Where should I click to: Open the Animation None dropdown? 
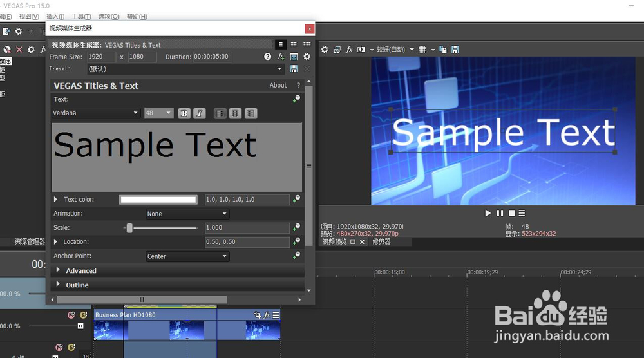(187, 214)
